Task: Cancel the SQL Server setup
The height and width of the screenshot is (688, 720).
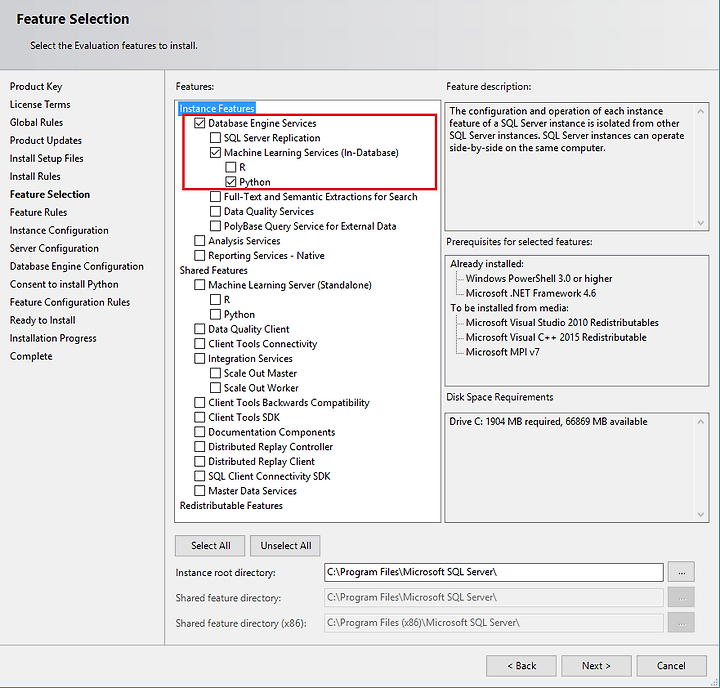Action: pyautogui.click(x=671, y=665)
